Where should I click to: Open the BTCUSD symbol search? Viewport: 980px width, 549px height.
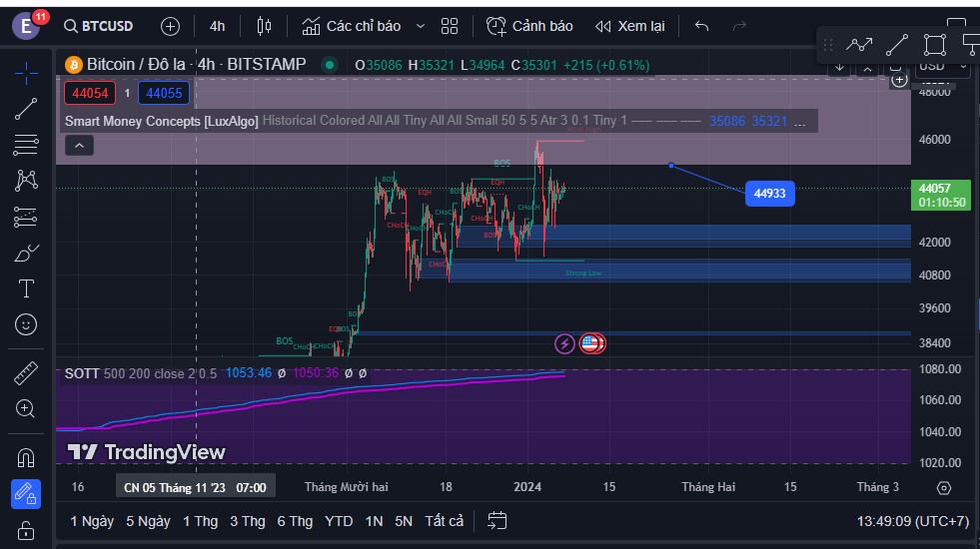point(98,26)
